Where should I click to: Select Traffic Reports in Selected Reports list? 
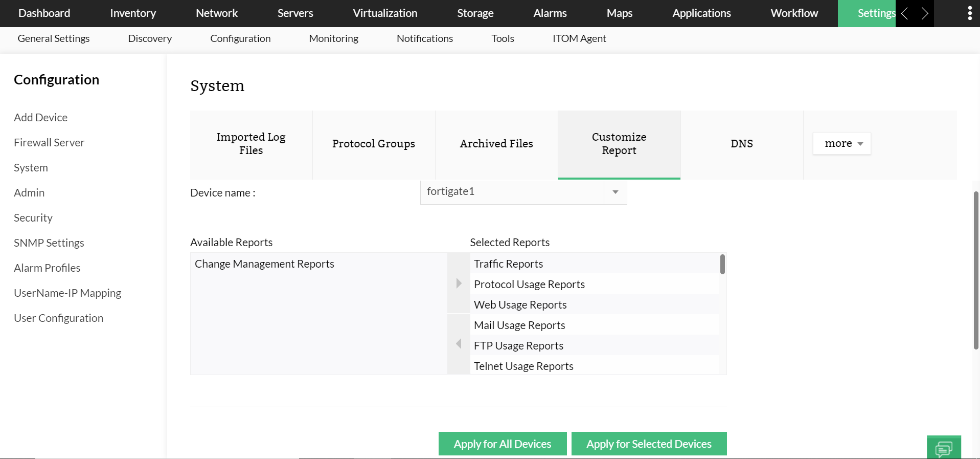coord(508,264)
